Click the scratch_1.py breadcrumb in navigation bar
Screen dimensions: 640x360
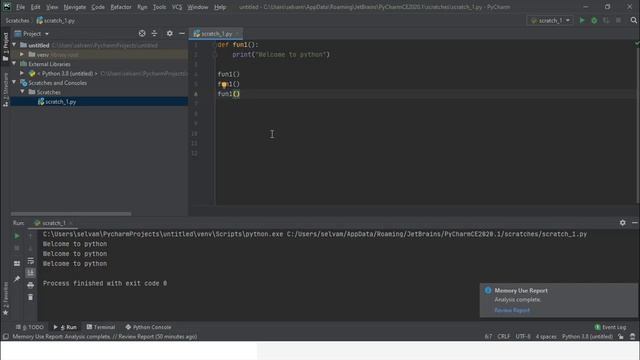56,20
